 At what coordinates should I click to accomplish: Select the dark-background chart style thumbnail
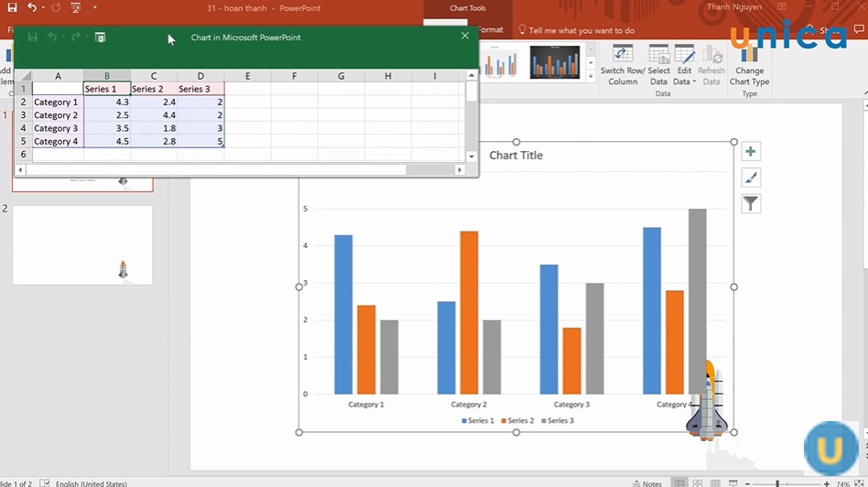pos(555,62)
